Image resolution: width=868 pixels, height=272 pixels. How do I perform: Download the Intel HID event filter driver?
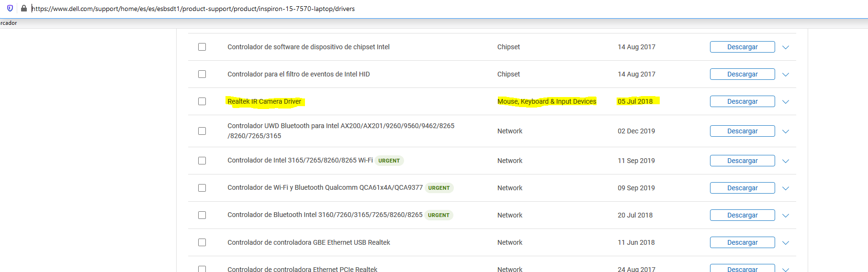tap(742, 74)
